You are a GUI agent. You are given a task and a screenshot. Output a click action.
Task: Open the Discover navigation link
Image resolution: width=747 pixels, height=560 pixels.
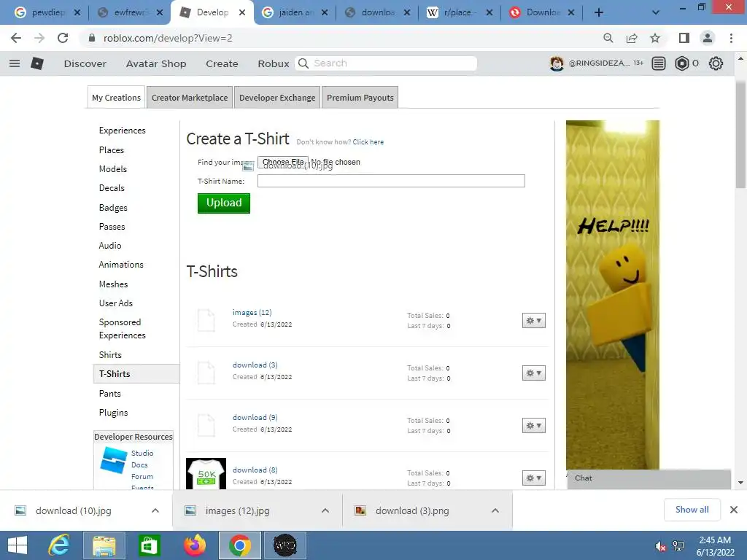tap(85, 63)
